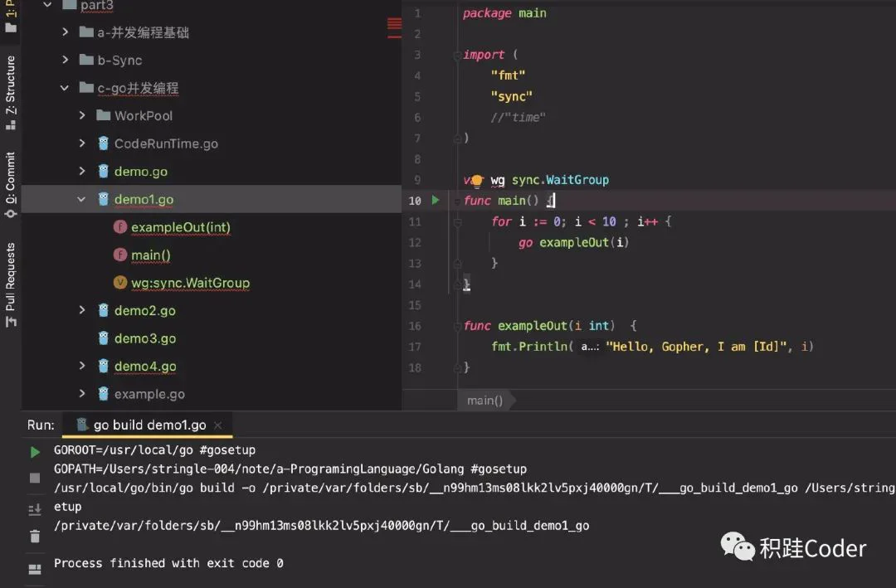Click the commented //"time" import line
The image size is (896, 588).
[x=518, y=118]
